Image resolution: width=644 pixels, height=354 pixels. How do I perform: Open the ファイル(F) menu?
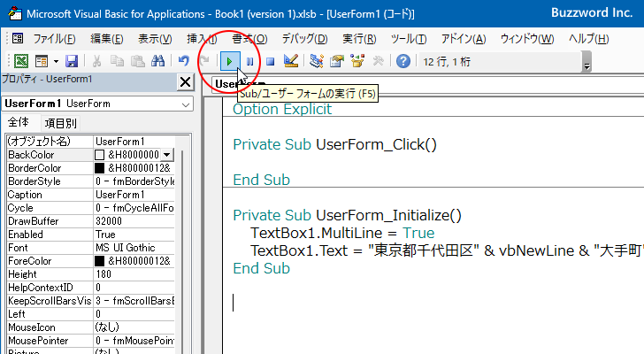(x=54, y=39)
